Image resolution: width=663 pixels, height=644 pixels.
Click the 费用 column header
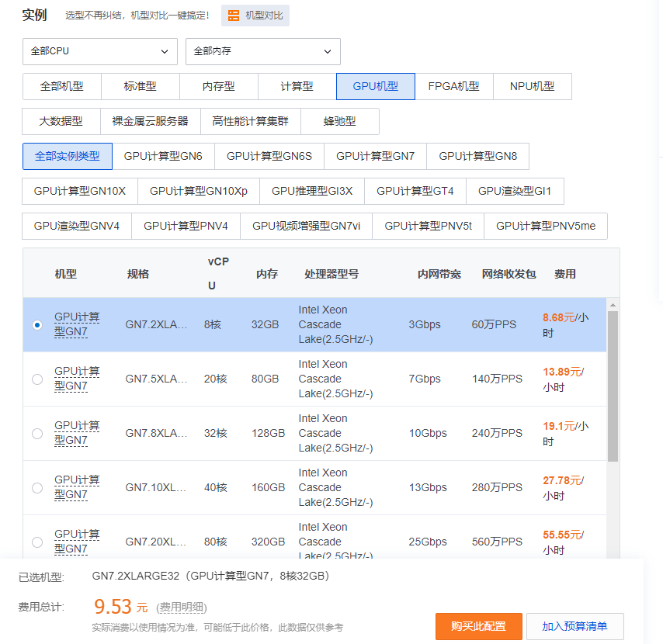point(565,274)
